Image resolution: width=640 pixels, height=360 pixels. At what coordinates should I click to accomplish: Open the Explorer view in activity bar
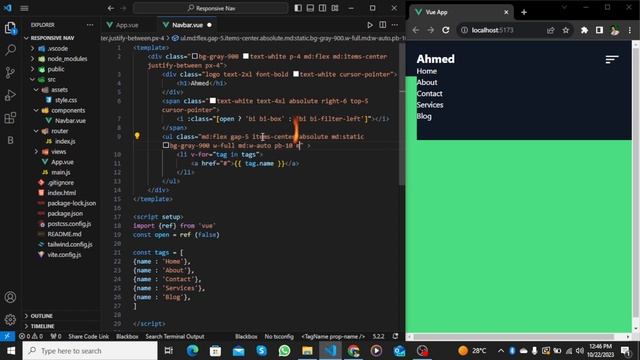tap(10, 28)
